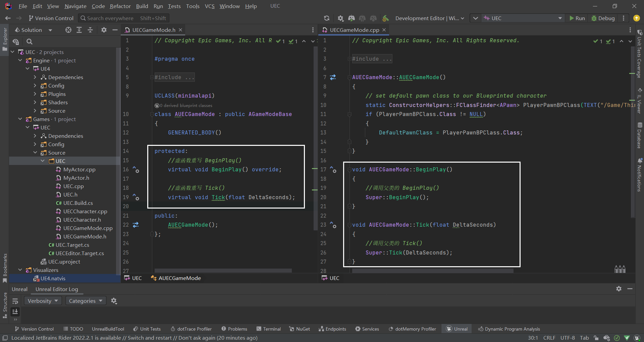
Task: Open UECCharacter.cpp in solution tree
Action: pyautogui.click(x=85, y=212)
